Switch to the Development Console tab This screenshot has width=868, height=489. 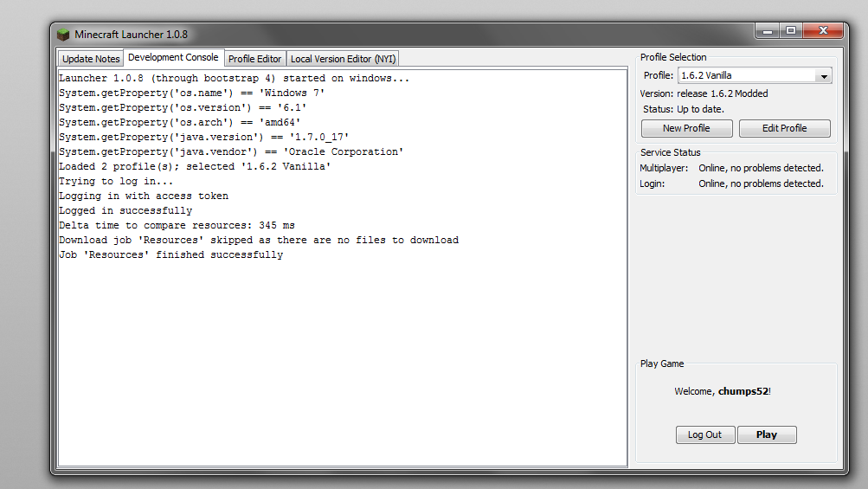(173, 57)
